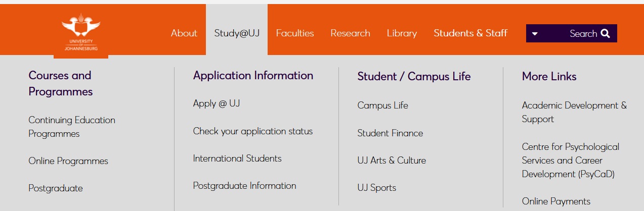Viewport: 644px width, 211px height.
Task: Go to Student Finance page
Action: coord(390,133)
